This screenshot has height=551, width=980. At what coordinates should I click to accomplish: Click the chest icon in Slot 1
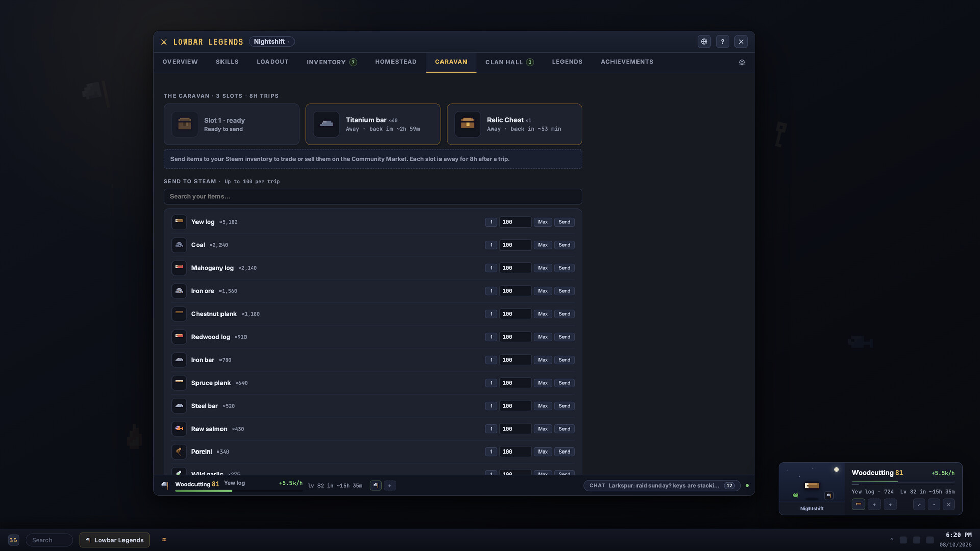click(x=185, y=124)
